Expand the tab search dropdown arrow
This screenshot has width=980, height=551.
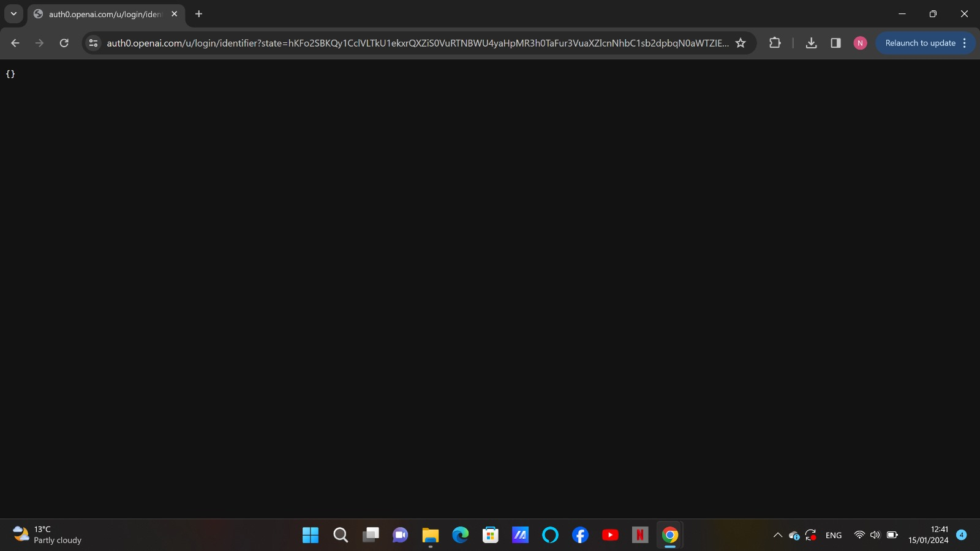tap(13, 13)
